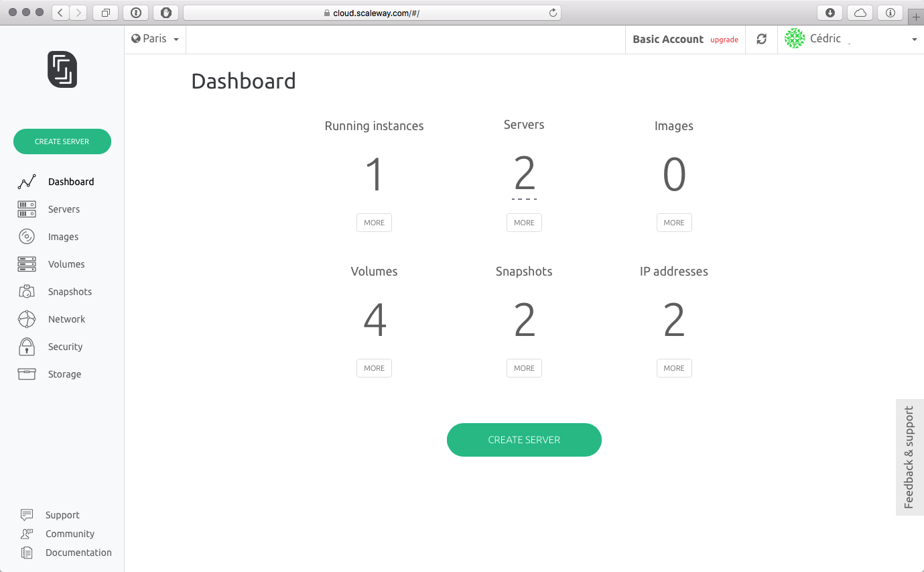This screenshot has height=572, width=924.
Task: Click the Scaleway logo icon
Action: (62, 70)
